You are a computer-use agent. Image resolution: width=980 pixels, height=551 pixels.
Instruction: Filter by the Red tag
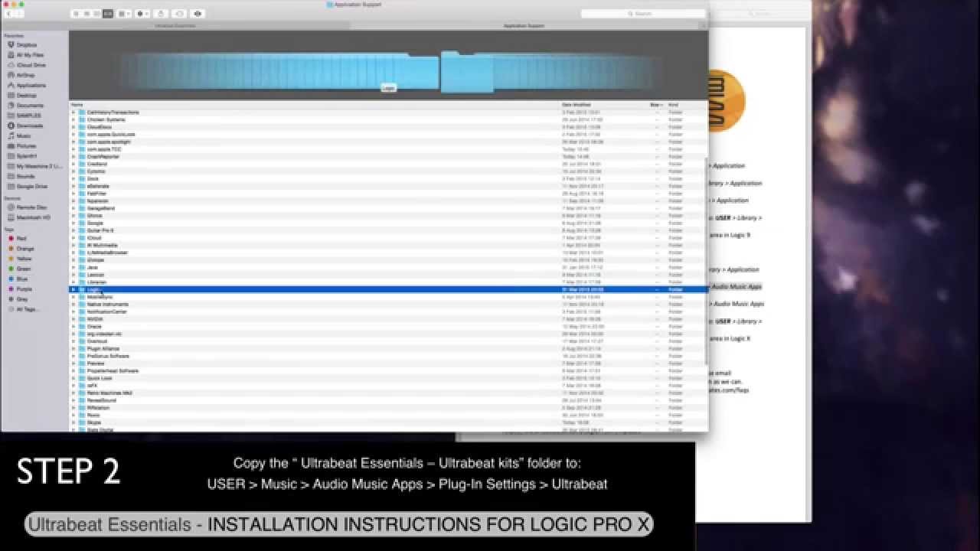[x=21, y=239]
